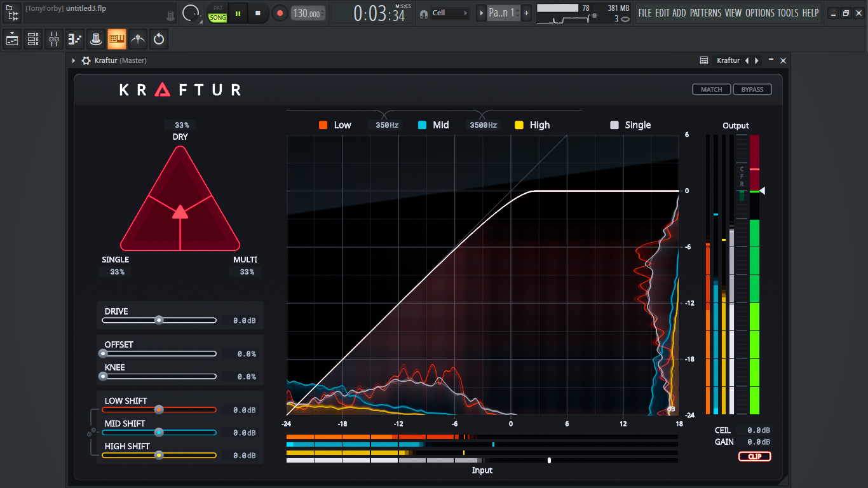
Task: Open the pattern selector Pa..n 1
Action: [504, 13]
